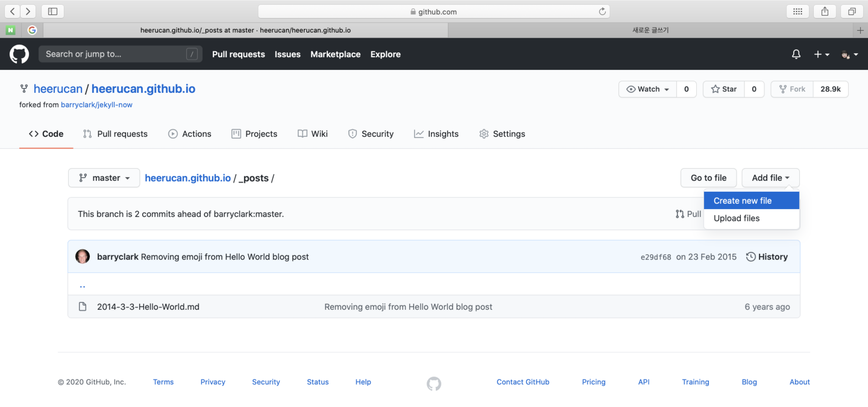Open the watchers count next to Watch

[x=686, y=89]
